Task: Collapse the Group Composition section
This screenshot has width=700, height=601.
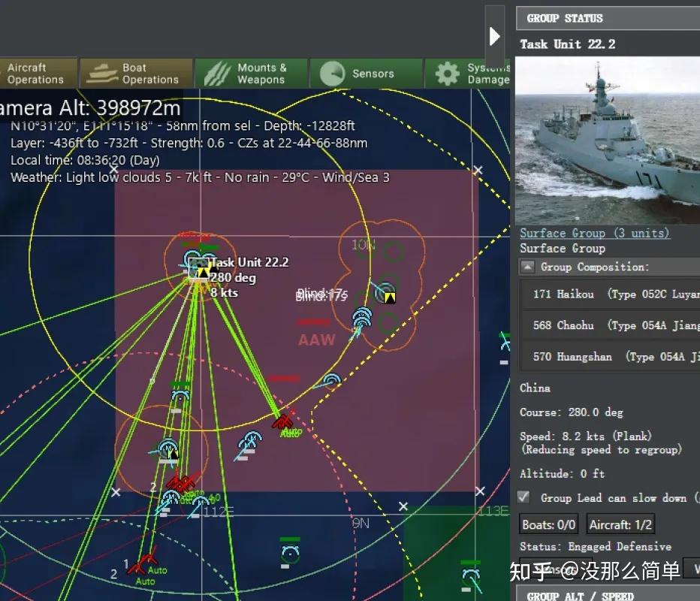Action: [x=527, y=267]
